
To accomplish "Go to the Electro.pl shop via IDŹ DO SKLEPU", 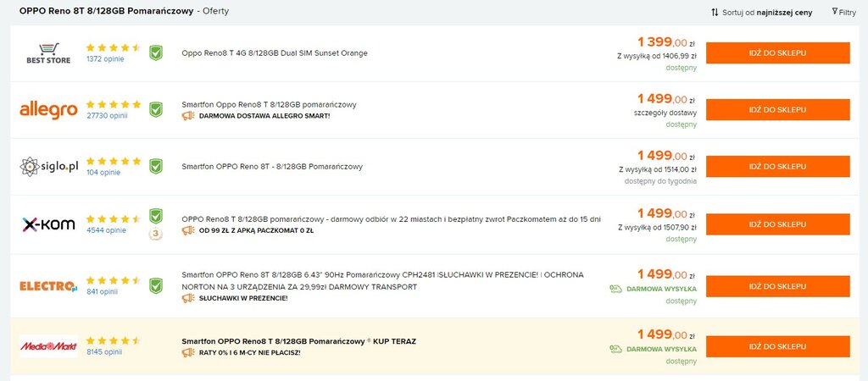I will (x=778, y=286).
